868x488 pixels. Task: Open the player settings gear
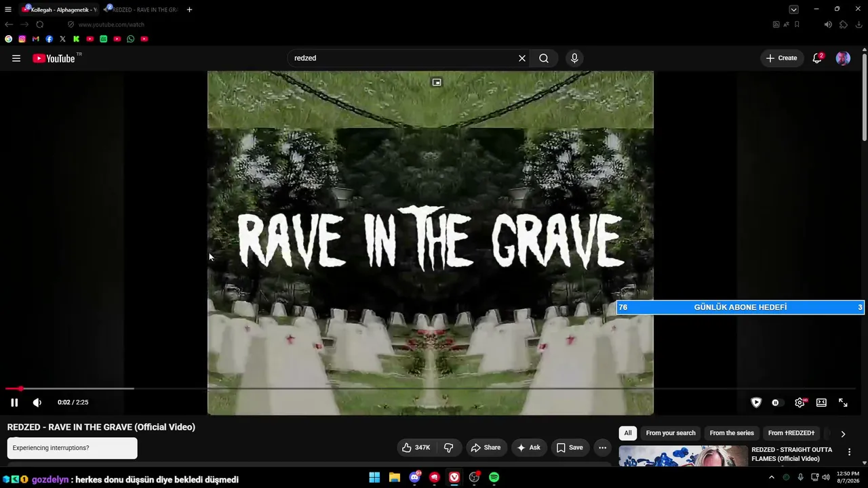click(x=800, y=403)
